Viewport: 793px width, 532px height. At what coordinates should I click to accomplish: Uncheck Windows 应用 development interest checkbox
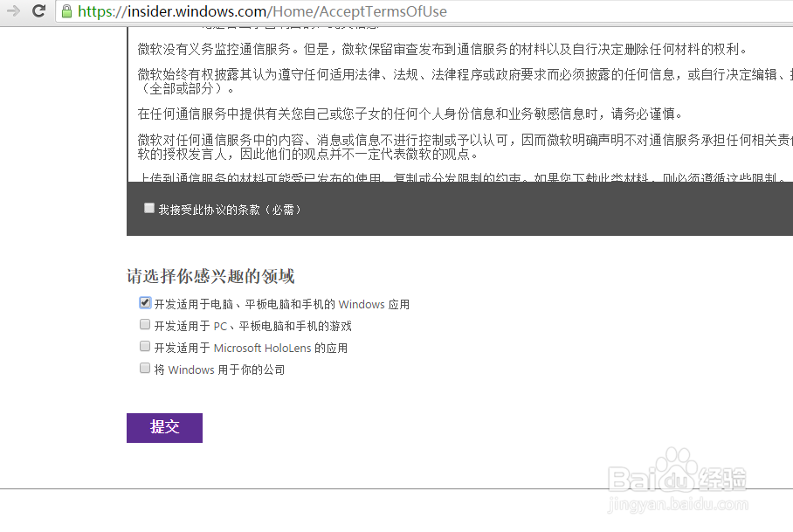pyautogui.click(x=145, y=302)
